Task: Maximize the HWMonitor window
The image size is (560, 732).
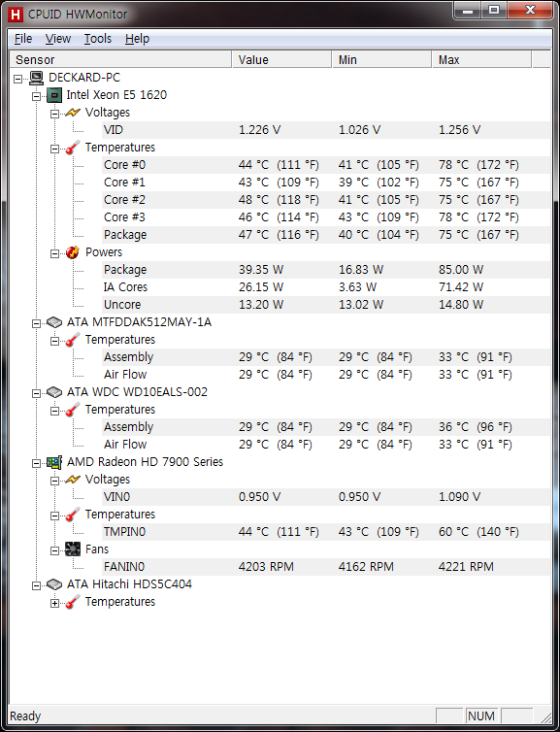Action: (x=494, y=12)
